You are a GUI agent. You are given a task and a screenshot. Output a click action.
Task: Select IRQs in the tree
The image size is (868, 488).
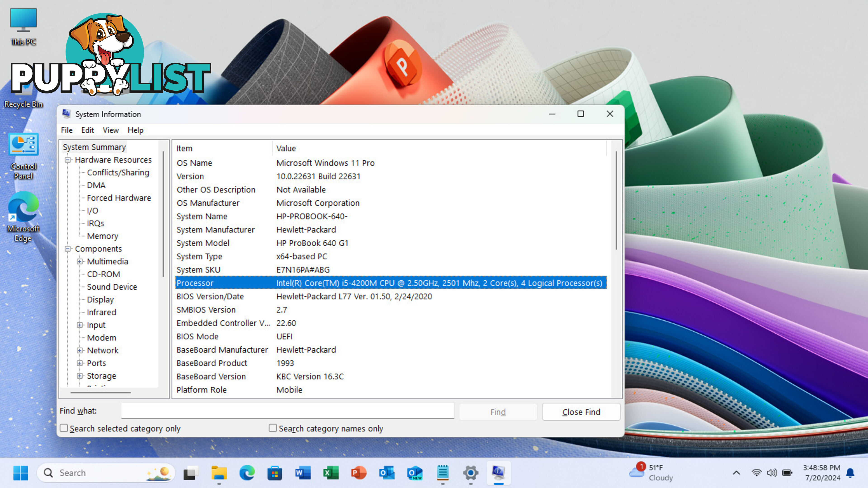(96, 224)
